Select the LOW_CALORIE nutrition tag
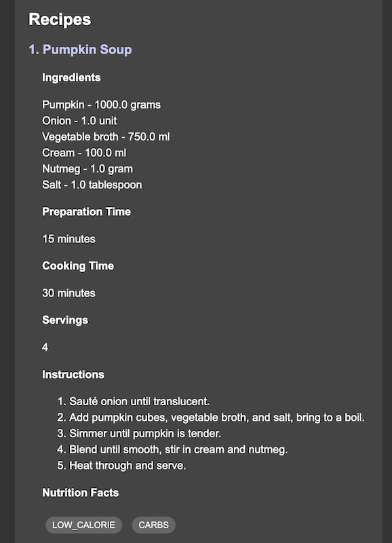This screenshot has height=543, width=392. coord(83,525)
